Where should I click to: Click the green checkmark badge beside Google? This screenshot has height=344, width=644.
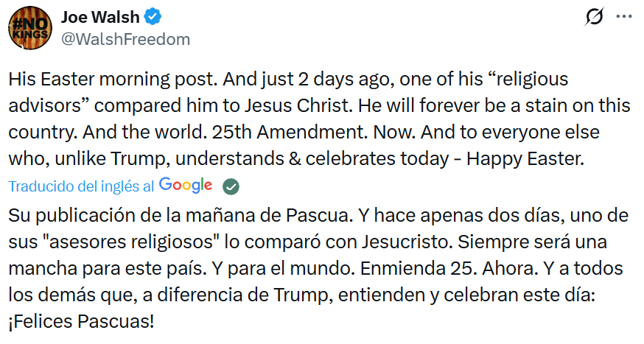231,186
